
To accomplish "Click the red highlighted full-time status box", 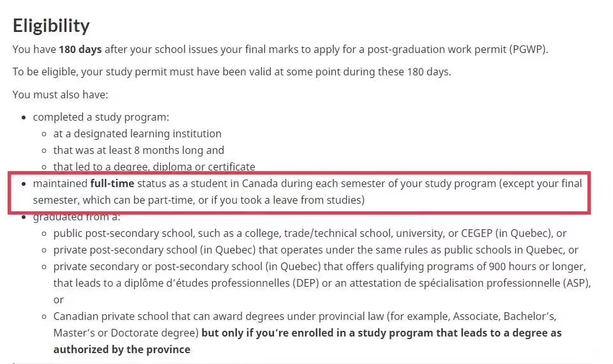I will pos(299,193).
